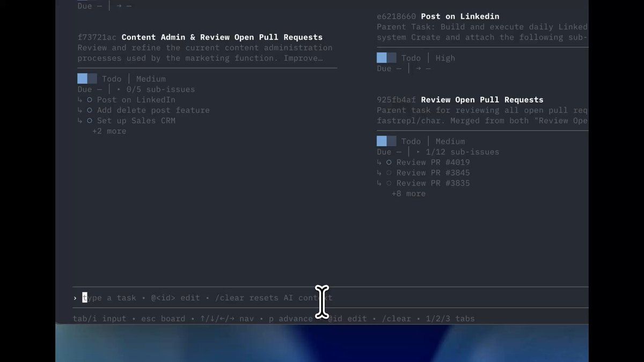Click the blue progress bar on Review Open Pull Requests card
This screenshot has height=362, width=644.
pos(386,142)
